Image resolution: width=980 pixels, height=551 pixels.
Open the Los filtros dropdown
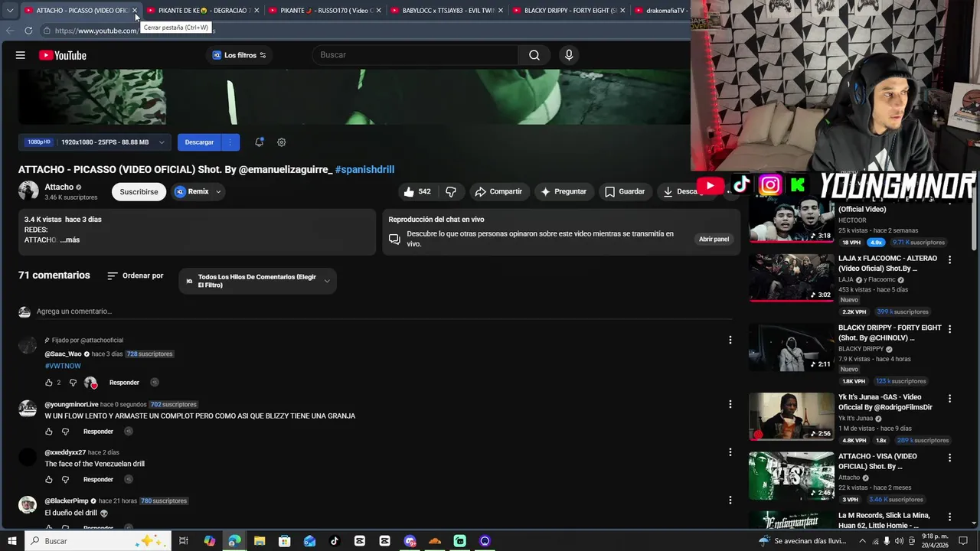239,55
